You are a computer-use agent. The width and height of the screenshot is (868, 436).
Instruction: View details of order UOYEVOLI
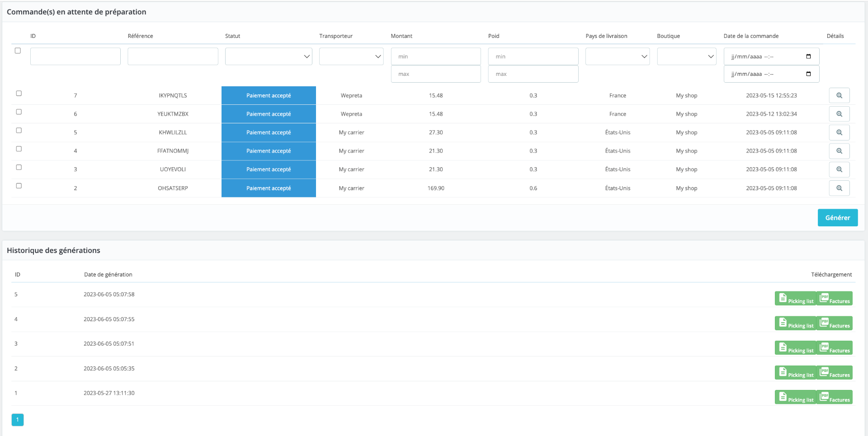click(x=839, y=169)
